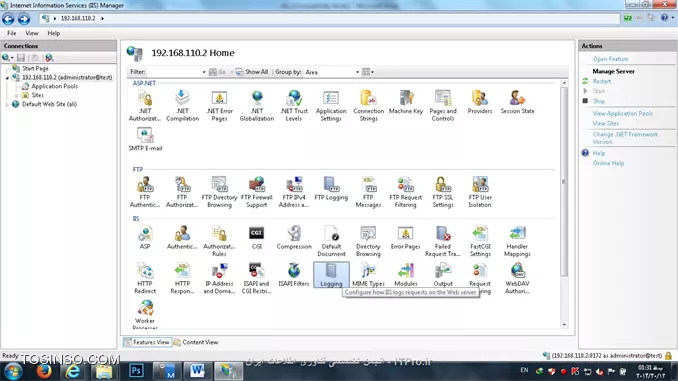Open the Pages and Controls feature
The width and height of the screenshot is (678, 381).
point(443,106)
